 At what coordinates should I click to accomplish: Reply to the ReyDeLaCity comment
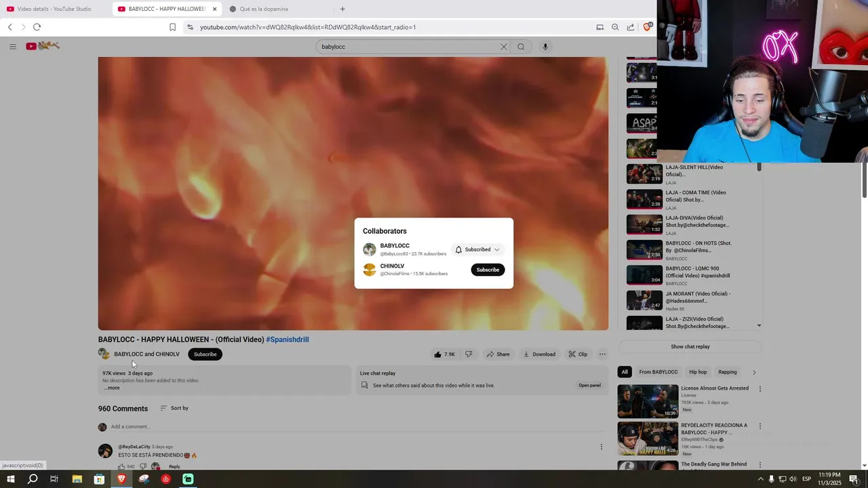[174, 466]
